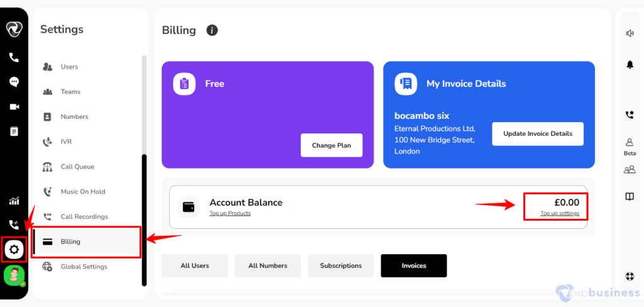644x307 pixels.
Task: Open the Top up Products link
Action: pos(230,213)
